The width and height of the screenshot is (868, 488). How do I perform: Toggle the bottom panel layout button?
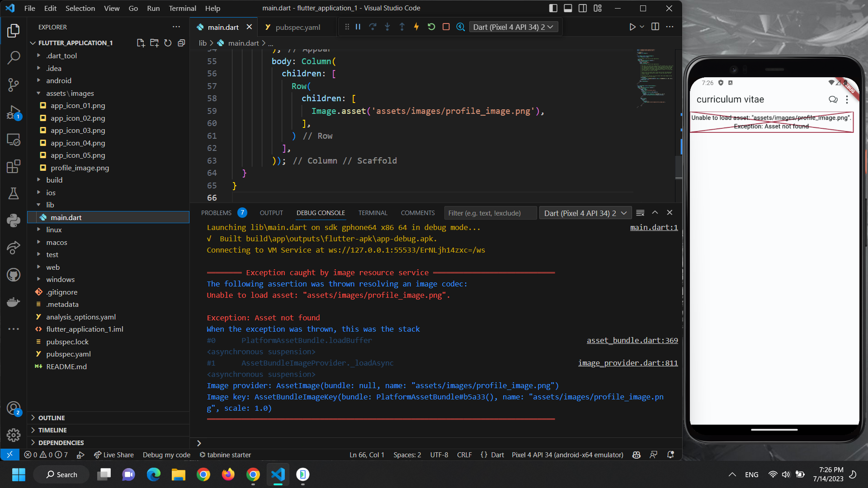[x=568, y=8]
